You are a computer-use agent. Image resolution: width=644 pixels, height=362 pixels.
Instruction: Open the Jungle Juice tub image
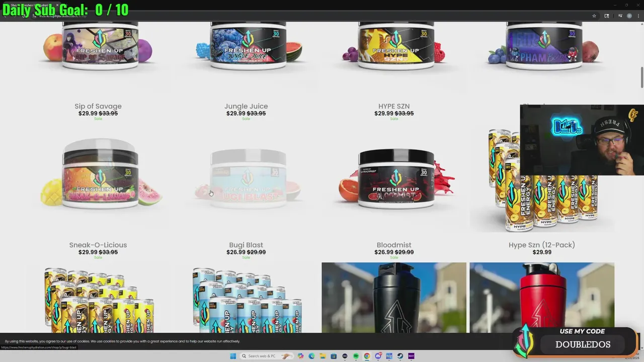click(x=246, y=56)
